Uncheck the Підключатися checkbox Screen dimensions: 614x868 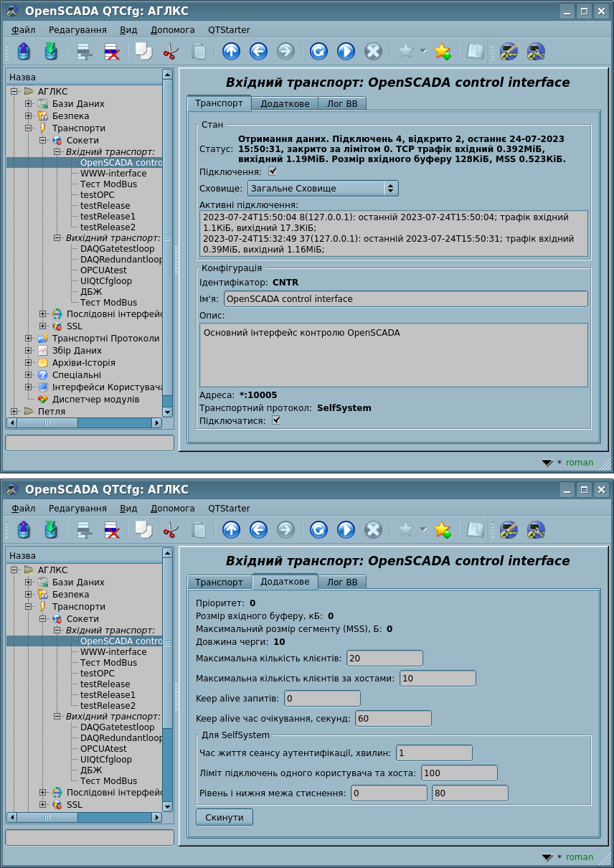[x=276, y=420]
